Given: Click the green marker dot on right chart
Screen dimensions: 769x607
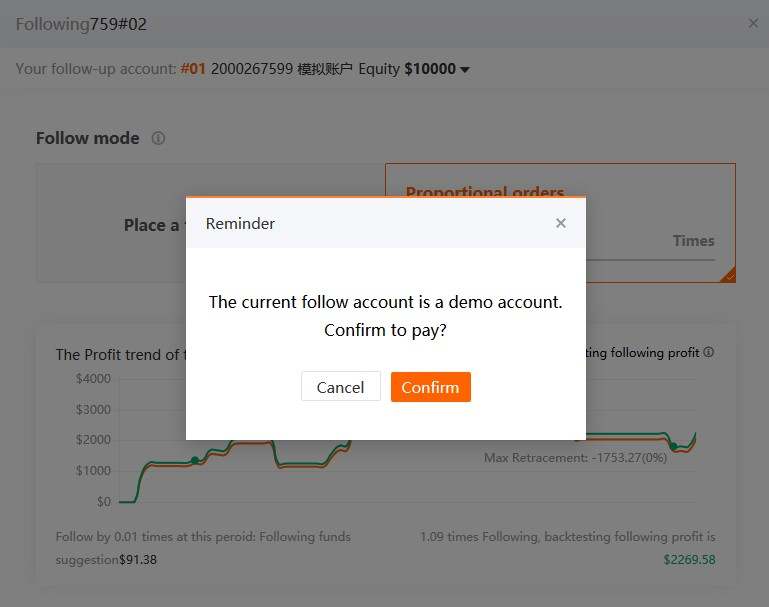Looking at the screenshot, I should pos(673,446).
